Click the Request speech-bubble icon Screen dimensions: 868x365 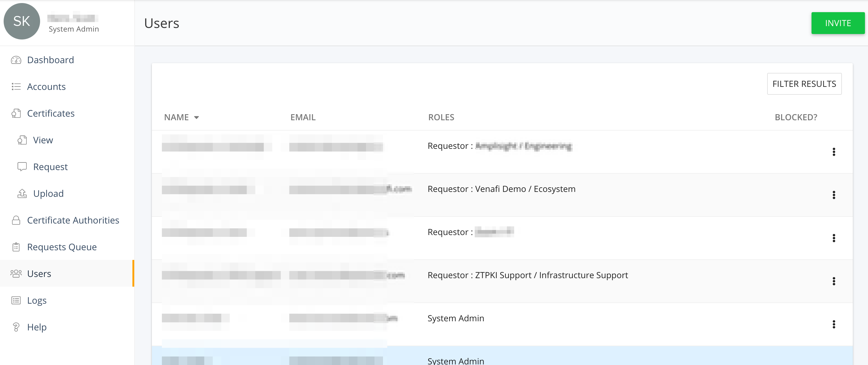click(x=22, y=166)
